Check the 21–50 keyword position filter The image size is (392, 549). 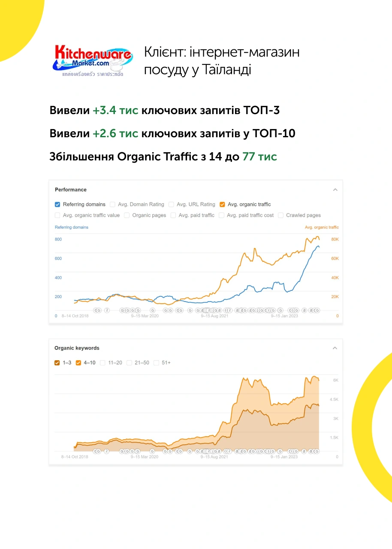[130, 363]
